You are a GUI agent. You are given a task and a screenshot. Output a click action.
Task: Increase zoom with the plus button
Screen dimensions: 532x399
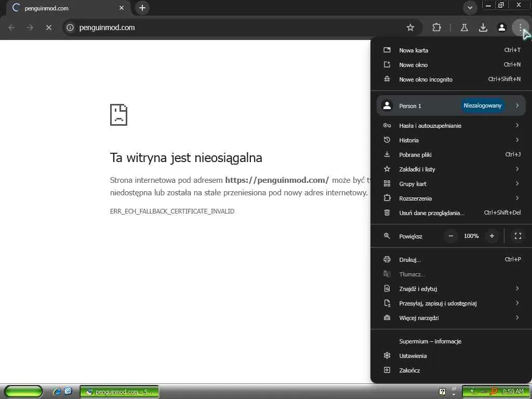(x=491, y=236)
